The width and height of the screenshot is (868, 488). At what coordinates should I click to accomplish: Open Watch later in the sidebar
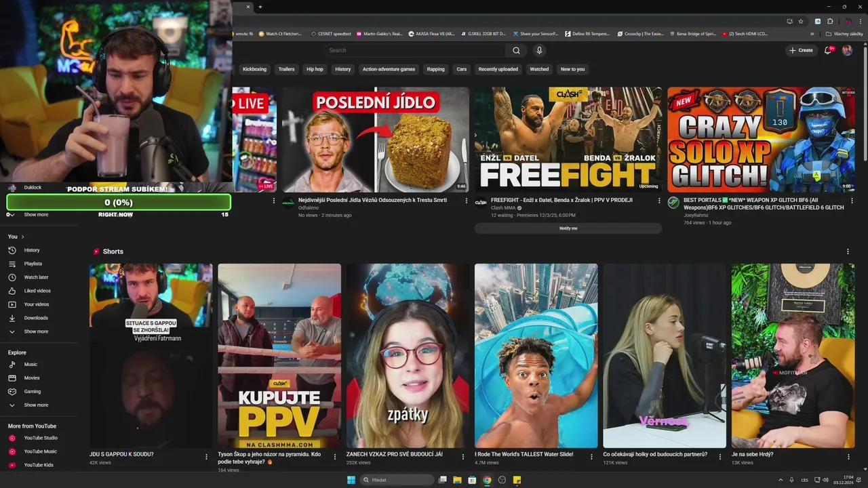(x=36, y=277)
